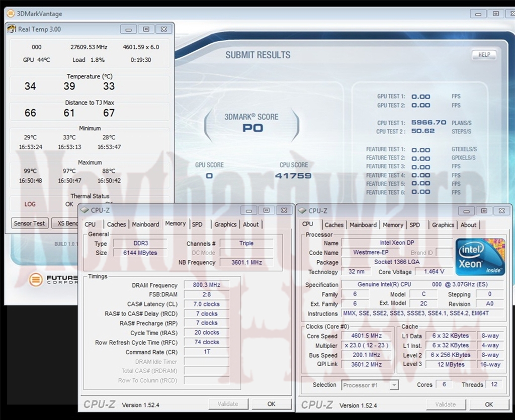Click the Bus Speed field 200.1 MHz
The height and width of the screenshot is (420, 515).
coord(367,355)
